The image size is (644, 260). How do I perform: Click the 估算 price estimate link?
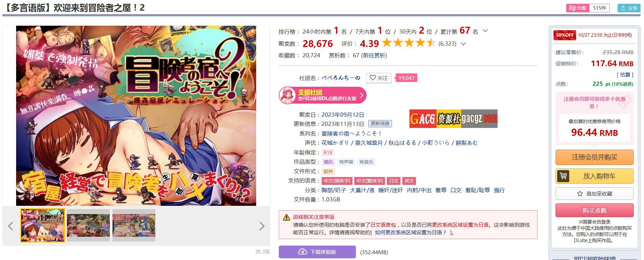tap(625, 74)
